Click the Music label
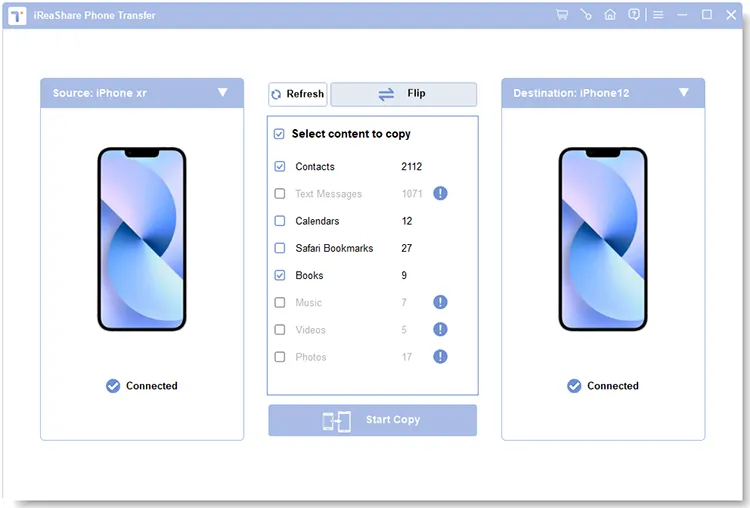750x508 pixels. pyautogui.click(x=308, y=303)
